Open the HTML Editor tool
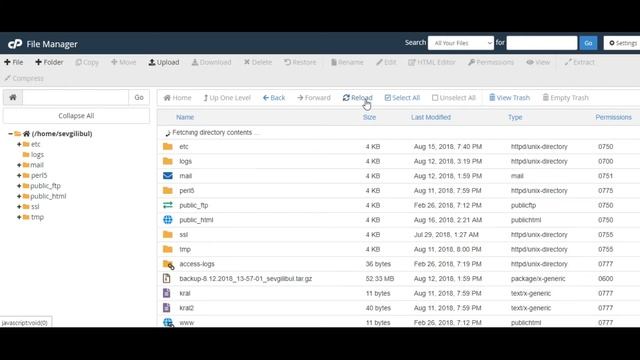The image size is (640, 360). tap(432, 62)
